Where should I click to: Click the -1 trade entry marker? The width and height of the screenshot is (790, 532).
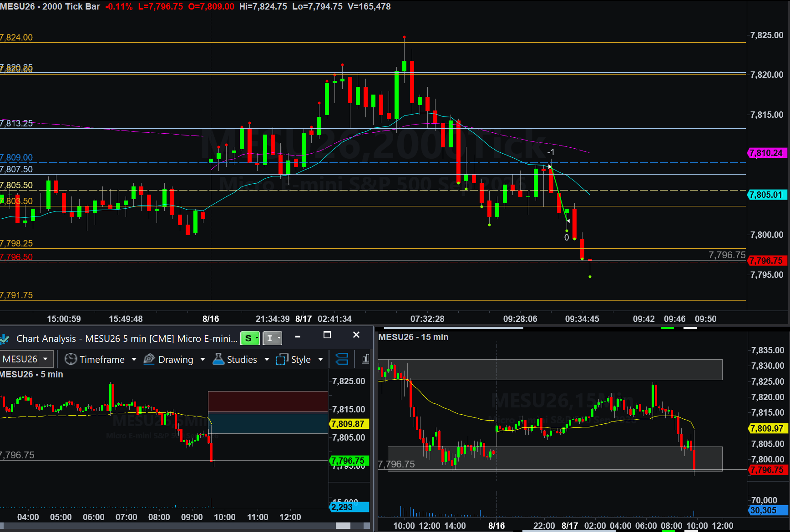(551, 152)
